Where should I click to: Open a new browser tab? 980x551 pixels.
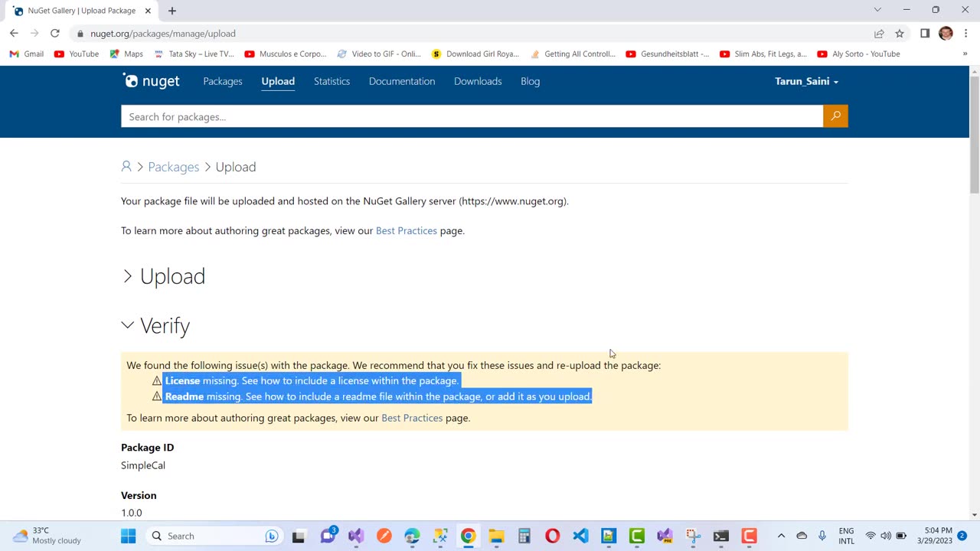pos(172,11)
